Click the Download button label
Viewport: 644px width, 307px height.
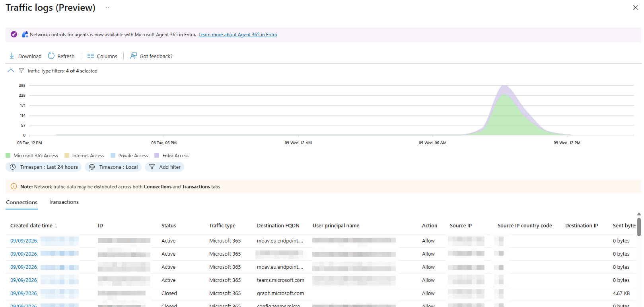(x=30, y=56)
